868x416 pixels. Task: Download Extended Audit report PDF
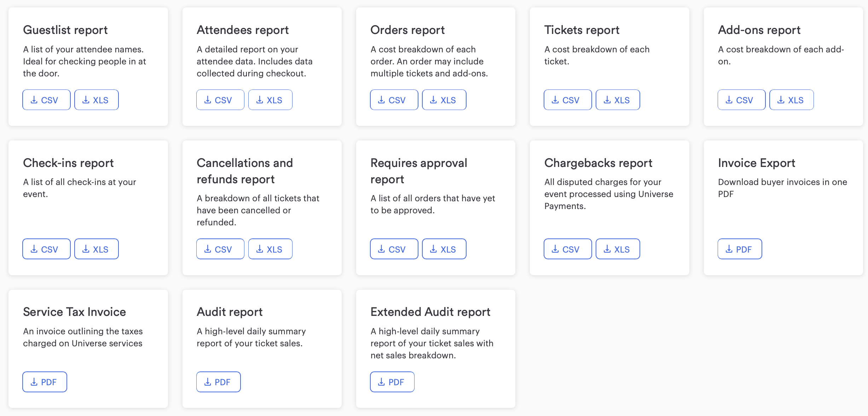[x=392, y=382]
